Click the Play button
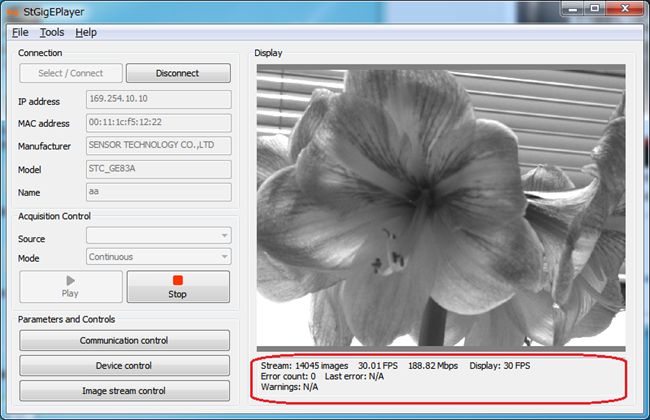650x420 pixels. coord(70,287)
